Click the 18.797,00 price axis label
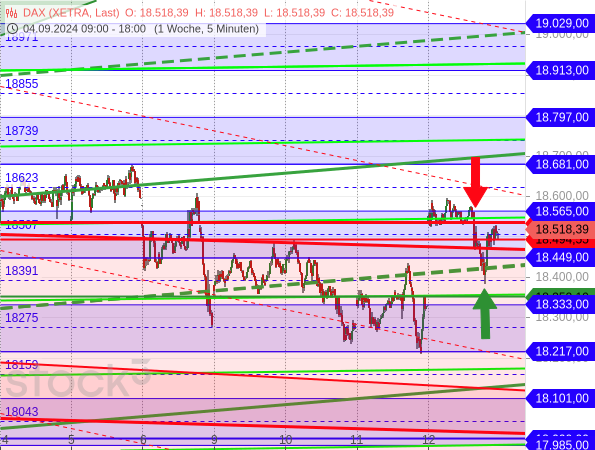 pos(560,117)
